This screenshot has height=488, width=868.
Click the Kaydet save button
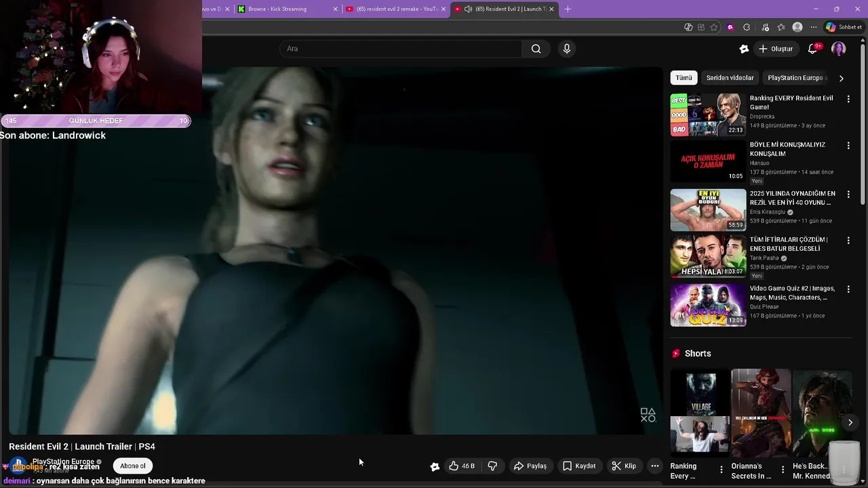tap(579, 466)
